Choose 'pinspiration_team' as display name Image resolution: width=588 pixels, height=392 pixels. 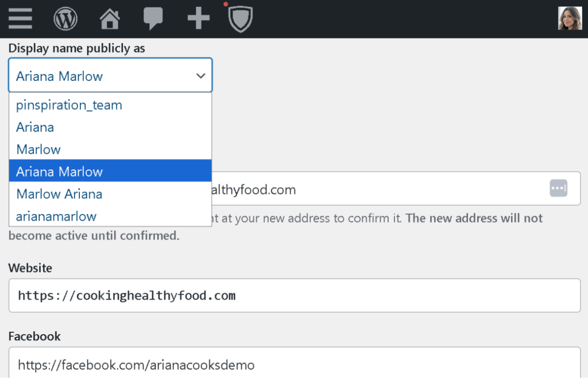tap(68, 105)
